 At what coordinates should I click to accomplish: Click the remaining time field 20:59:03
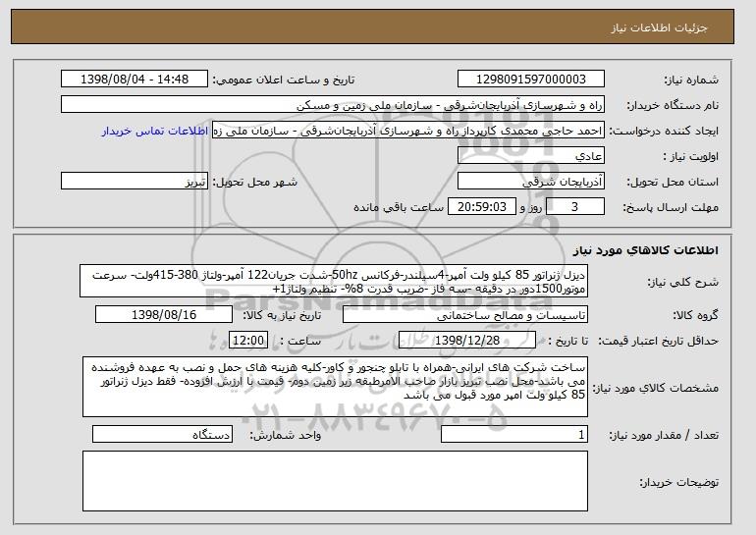point(482,207)
